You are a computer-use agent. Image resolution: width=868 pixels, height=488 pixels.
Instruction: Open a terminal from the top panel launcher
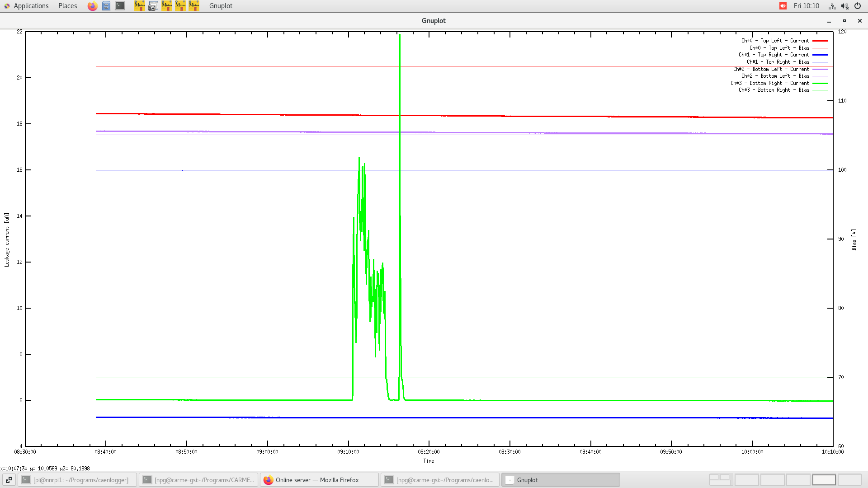pyautogui.click(x=119, y=6)
